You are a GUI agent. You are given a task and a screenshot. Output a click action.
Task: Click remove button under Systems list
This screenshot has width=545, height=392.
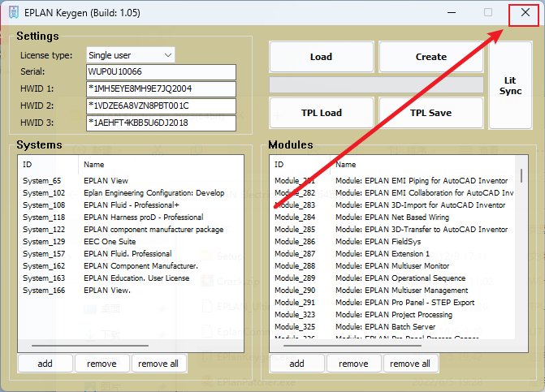(x=102, y=364)
